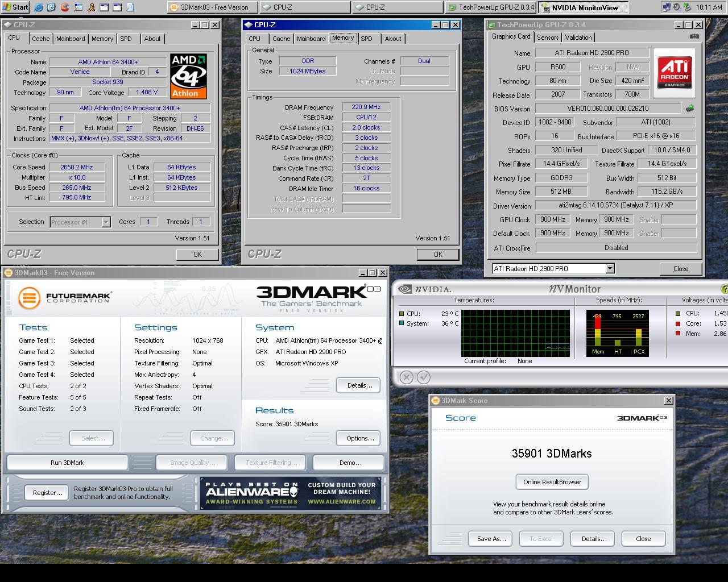Click the network tray icon in system tray
The image size is (728, 582).
pyautogui.click(x=666, y=7)
